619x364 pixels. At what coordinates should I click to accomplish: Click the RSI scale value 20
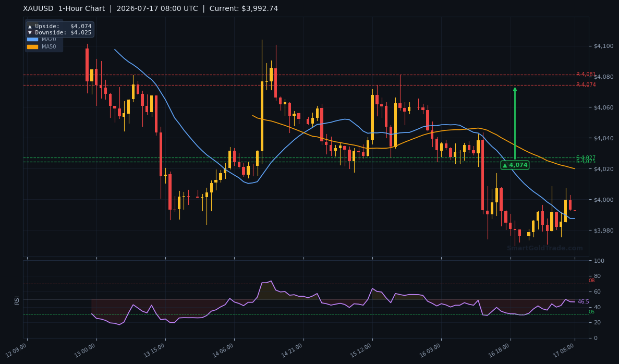click(597, 323)
